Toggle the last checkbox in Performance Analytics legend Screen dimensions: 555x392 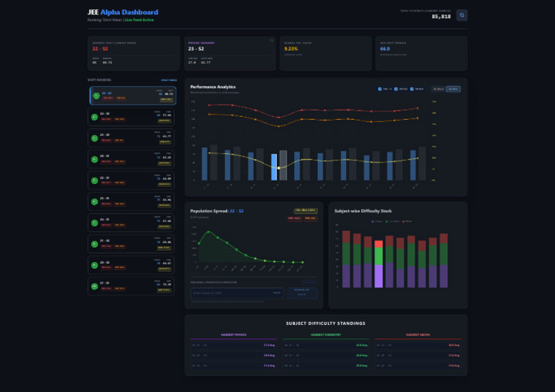(x=412, y=89)
